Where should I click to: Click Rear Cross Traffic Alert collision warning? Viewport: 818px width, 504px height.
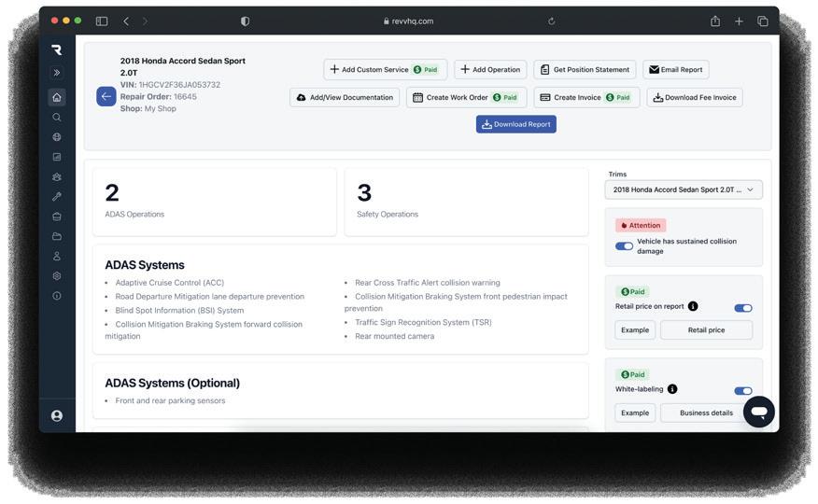click(x=428, y=283)
